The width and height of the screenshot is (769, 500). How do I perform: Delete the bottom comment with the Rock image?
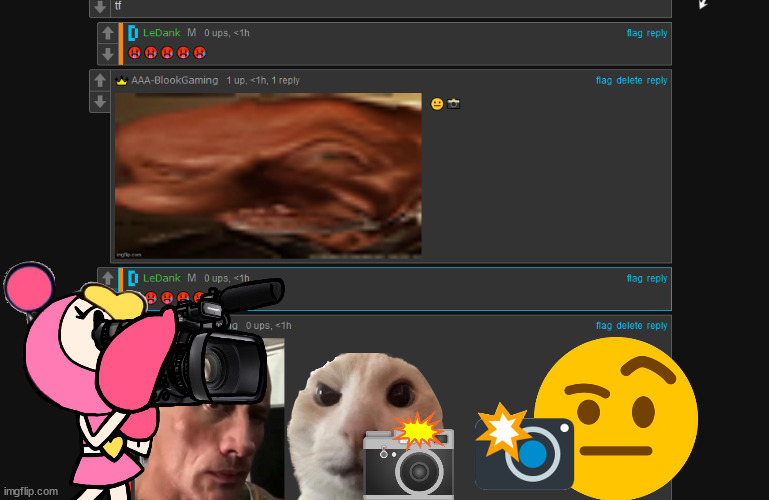pyautogui.click(x=629, y=325)
